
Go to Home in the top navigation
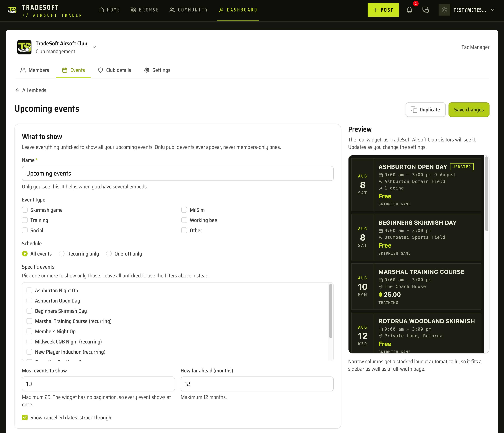(109, 10)
